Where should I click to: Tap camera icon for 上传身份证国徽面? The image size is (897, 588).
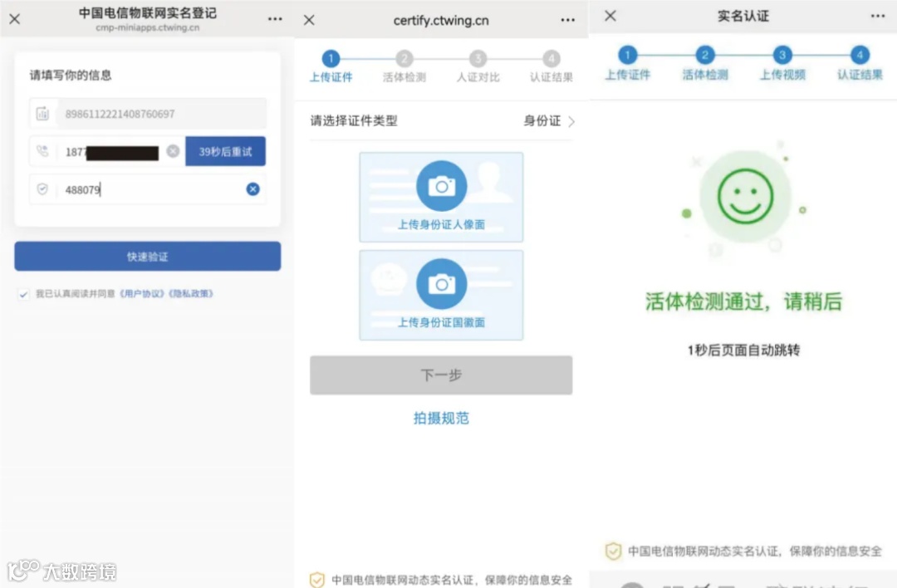point(442,284)
